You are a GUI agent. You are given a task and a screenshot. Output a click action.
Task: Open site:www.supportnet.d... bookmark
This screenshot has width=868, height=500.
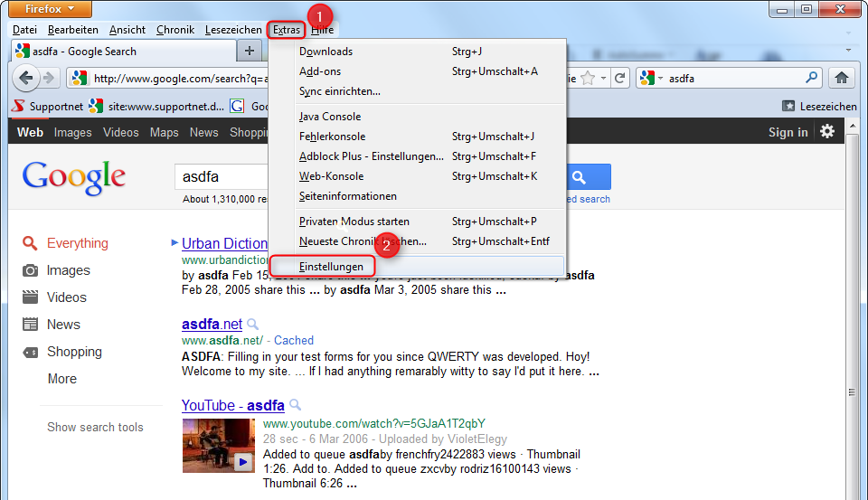click(x=156, y=107)
